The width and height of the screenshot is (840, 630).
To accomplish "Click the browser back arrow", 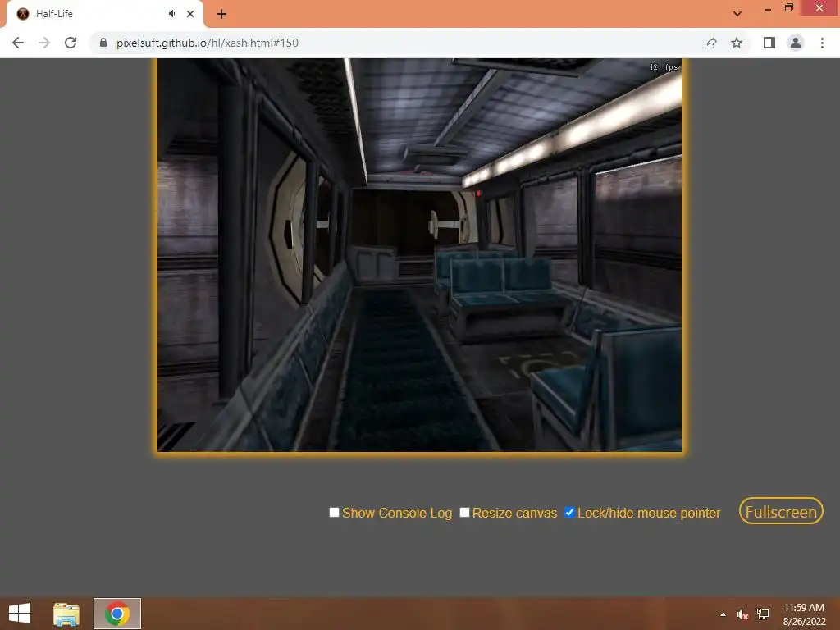I will (x=18, y=43).
